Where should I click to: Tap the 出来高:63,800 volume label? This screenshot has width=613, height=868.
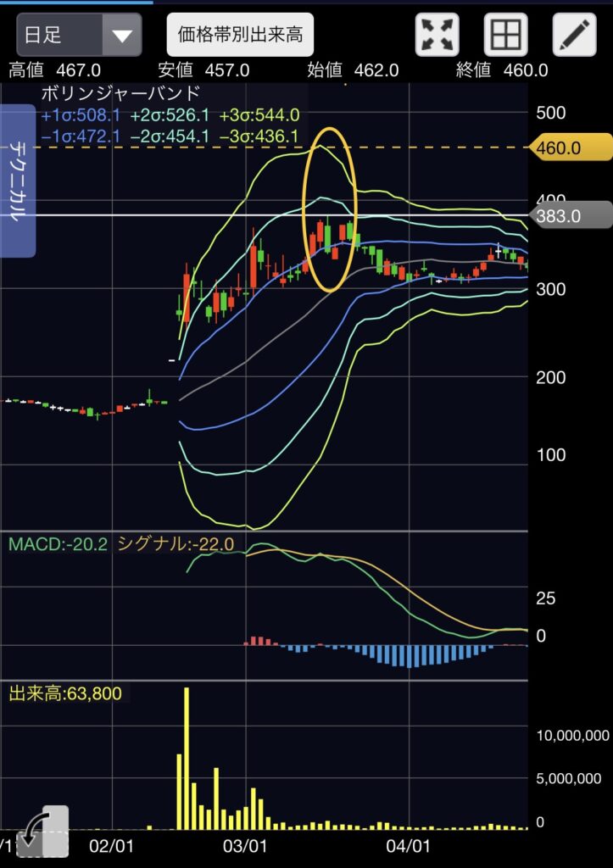(65, 693)
